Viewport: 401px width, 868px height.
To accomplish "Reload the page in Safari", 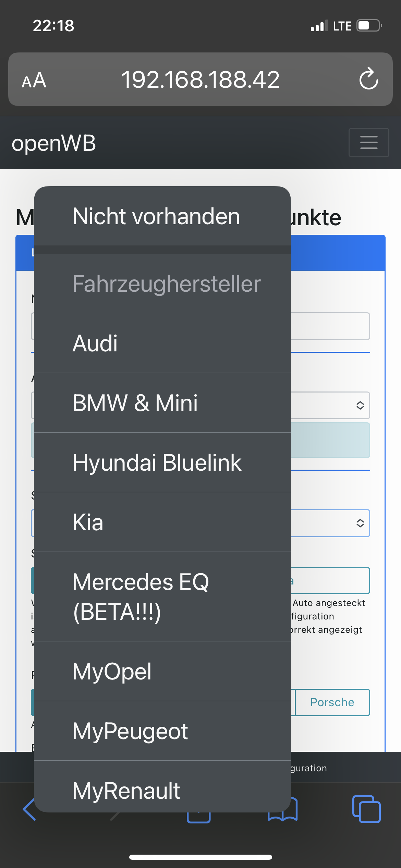I will point(368,79).
